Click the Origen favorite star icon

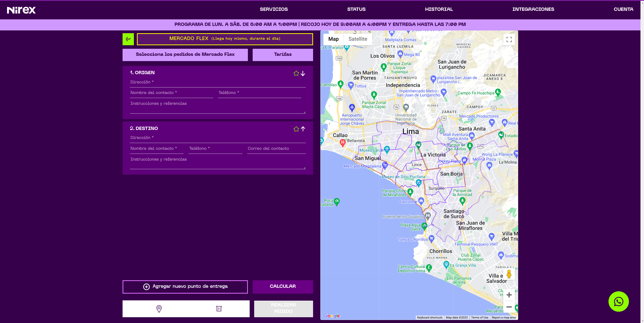(296, 73)
